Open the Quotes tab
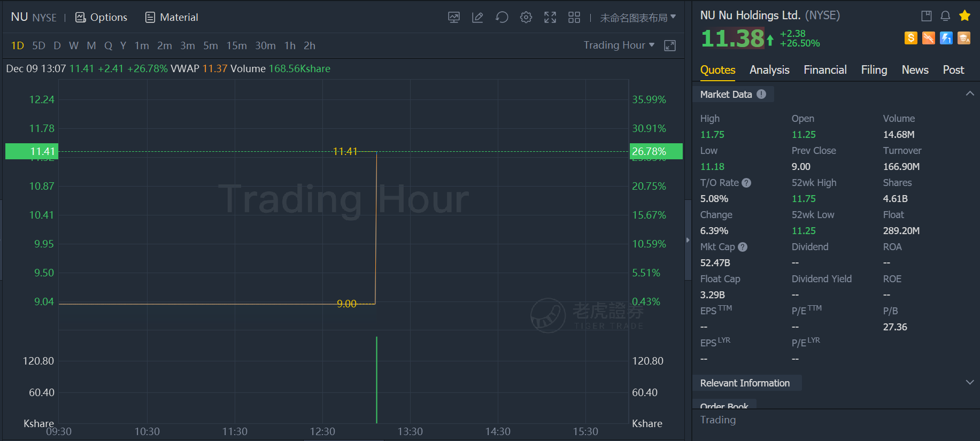Screen dimensions: 980x441 point(717,70)
